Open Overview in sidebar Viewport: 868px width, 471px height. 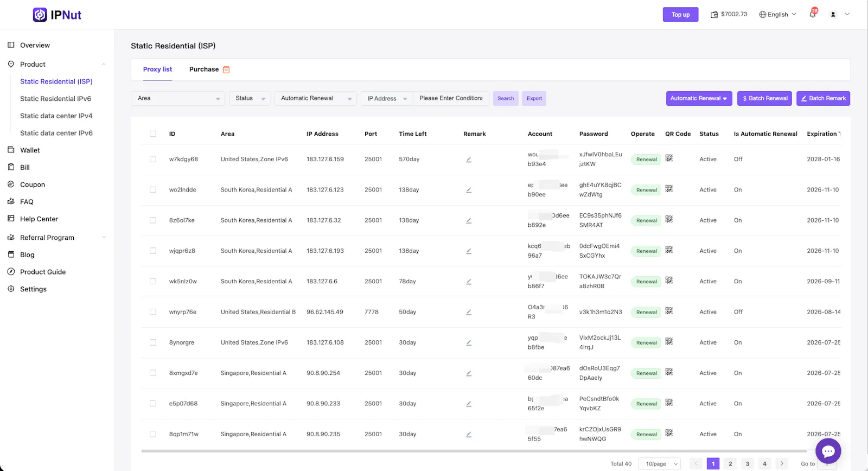pos(35,45)
